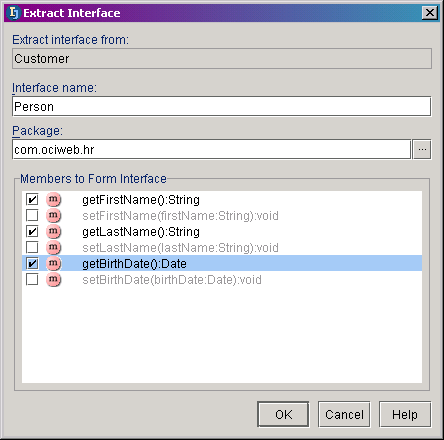This screenshot has width=444, height=440.
Task: Uncheck the getFirstName():String checkbox
Action: pyautogui.click(x=32, y=200)
